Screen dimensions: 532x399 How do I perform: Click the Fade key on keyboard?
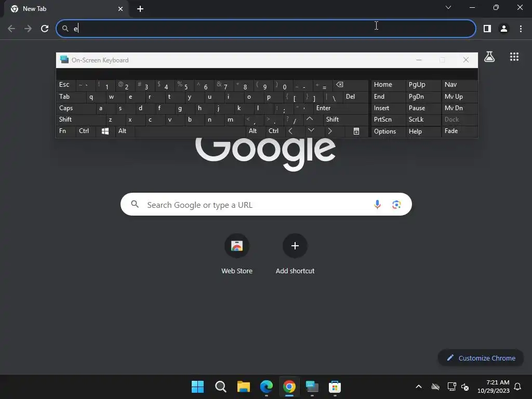pyautogui.click(x=459, y=131)
